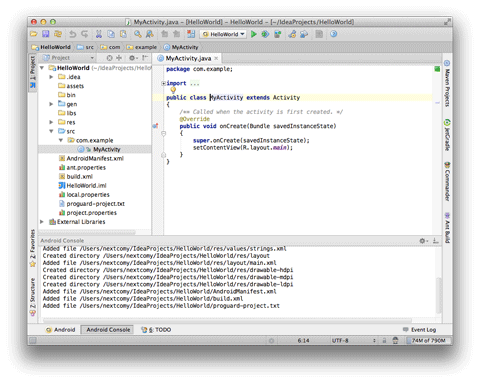Image resolution: width=480 pixels, height=383 pixels.
Task: Click the Synchronize toolbar icon
Action: point(58,34)
